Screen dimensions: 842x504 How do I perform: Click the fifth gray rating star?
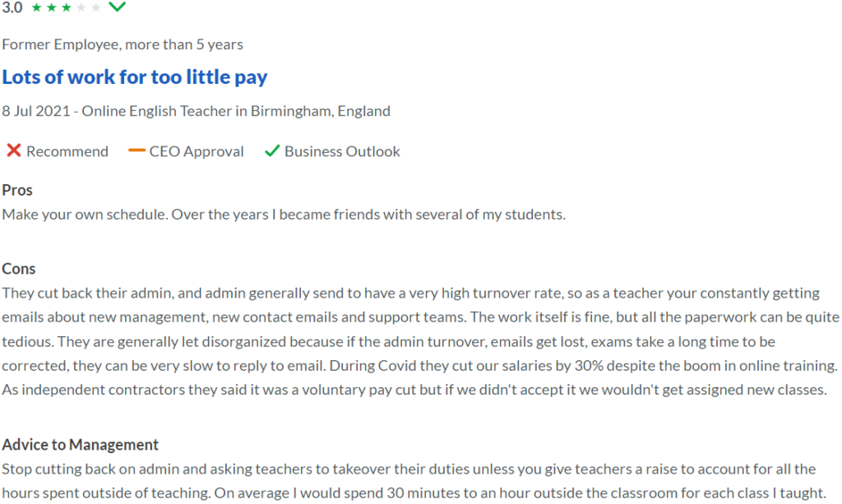(96, 8)
